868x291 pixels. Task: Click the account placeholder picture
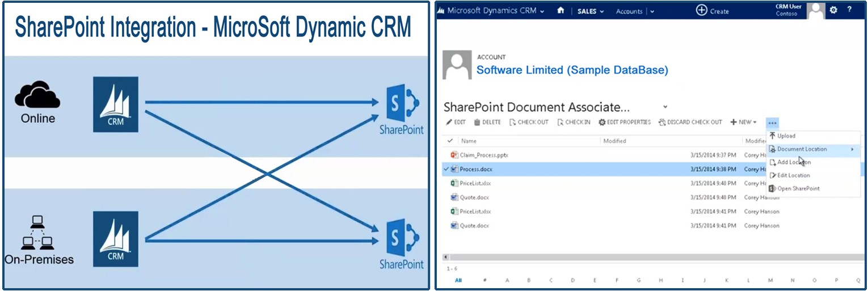point(457,65)
